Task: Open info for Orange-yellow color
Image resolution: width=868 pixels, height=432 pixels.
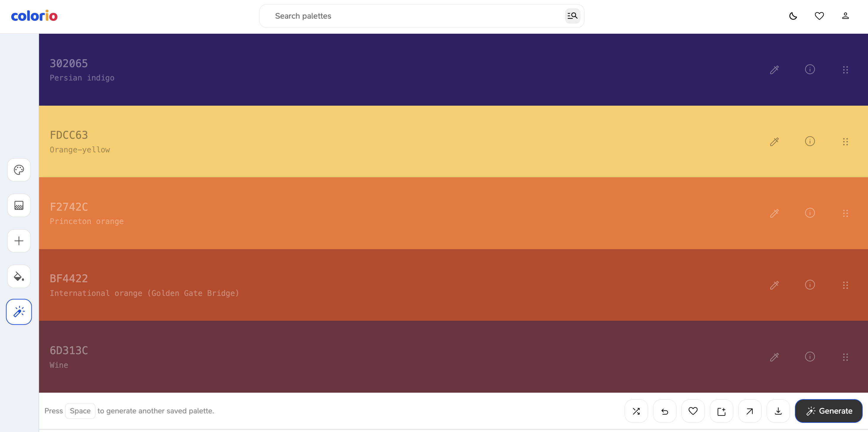Action: (810, 141)
